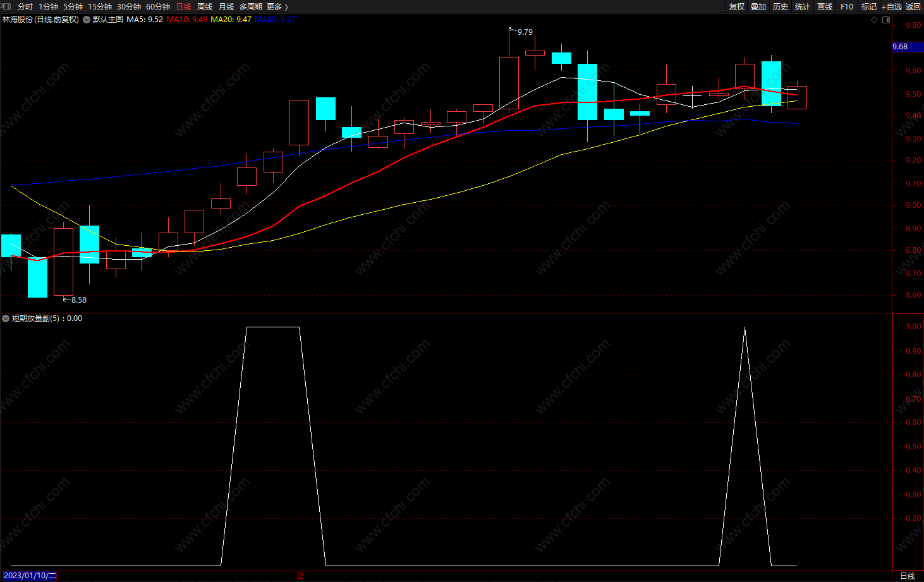This screenshot has height=582, width=924.
Task: Click the 复权 button
Action: click(x=737, y=7)
